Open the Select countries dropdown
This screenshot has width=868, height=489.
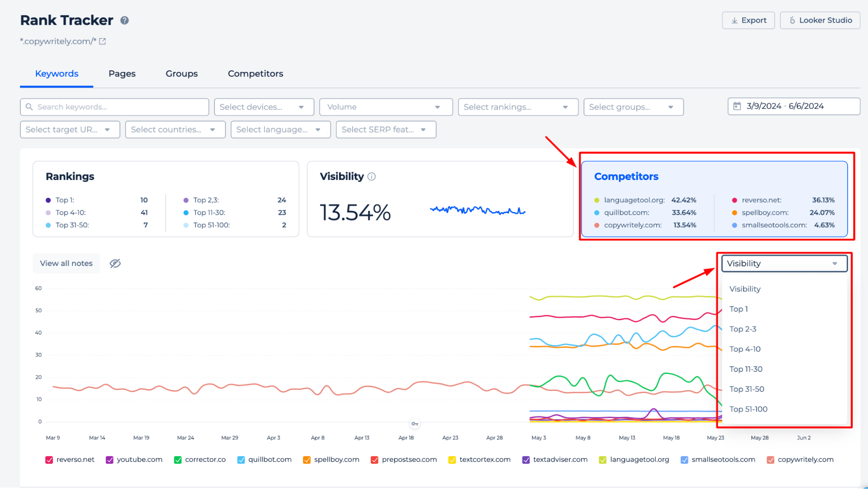(175, 129)
